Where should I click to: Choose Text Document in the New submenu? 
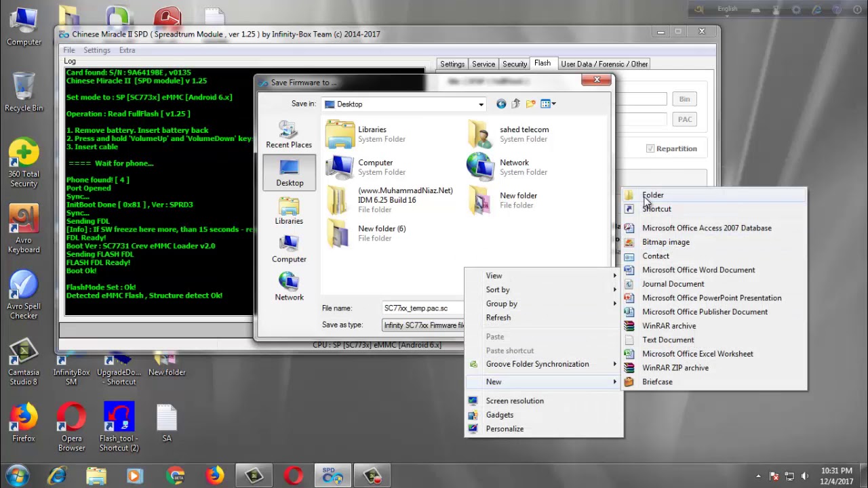715,340
